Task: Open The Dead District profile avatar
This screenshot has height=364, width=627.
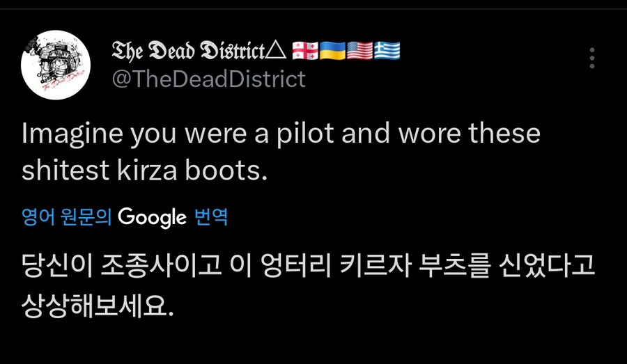Action: [x=56, y=65]
